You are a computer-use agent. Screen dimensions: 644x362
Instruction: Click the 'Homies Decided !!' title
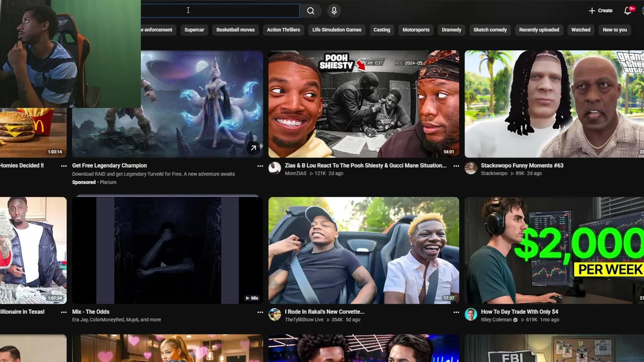click(x=22, y=165)
